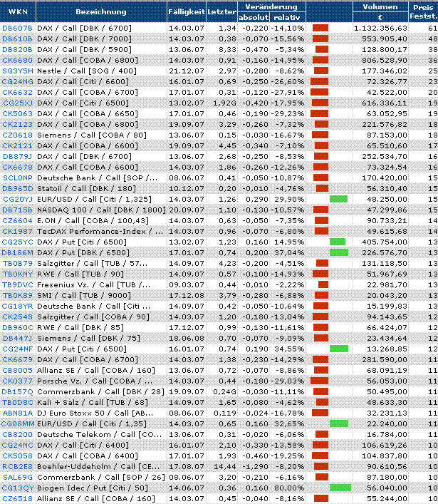
Task: Sort by Volumen column header
Action: click(380, 6)
